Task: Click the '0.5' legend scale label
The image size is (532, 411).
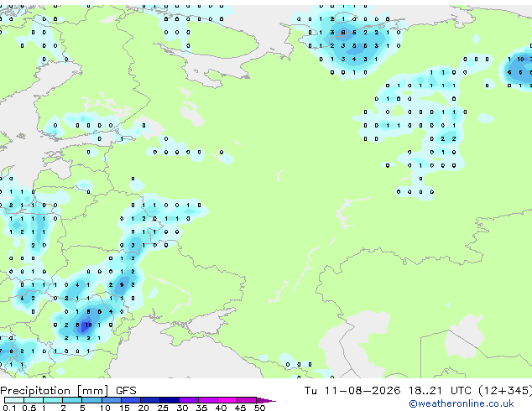Action: [29, 408]
